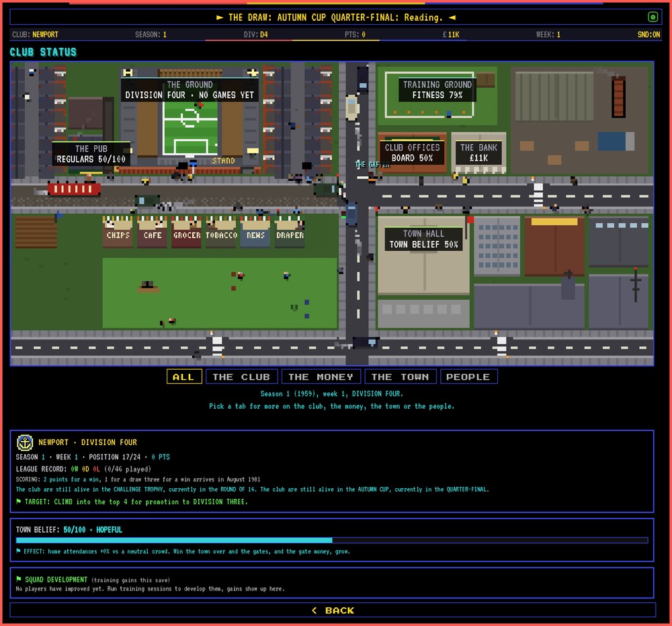672x626 pixels.
Task: Switch to THE CLUB tab
Action: (x=241, y=377)
